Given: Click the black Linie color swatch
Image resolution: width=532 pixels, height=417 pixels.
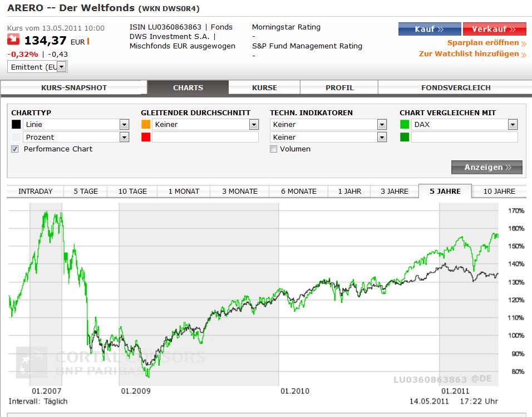Looking at the screenshot, I should tap(16, 125).
